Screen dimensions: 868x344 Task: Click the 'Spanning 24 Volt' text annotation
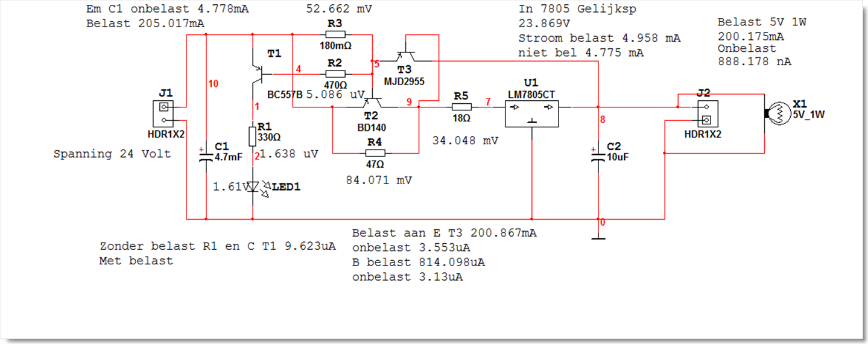click(x=112, y=154)
